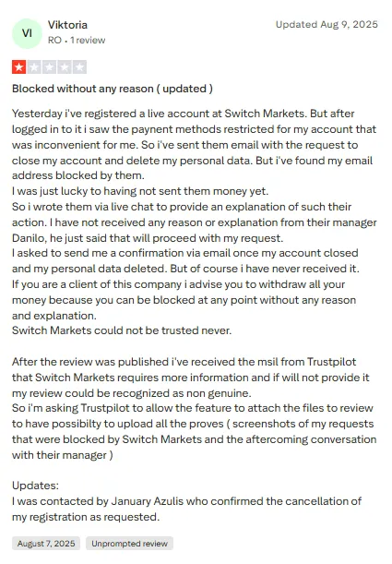Viewport: 392px width, 564px height.
Task: Click the sentence 'Switch Markets could not be trusted never.'
Action: (122, 330)
